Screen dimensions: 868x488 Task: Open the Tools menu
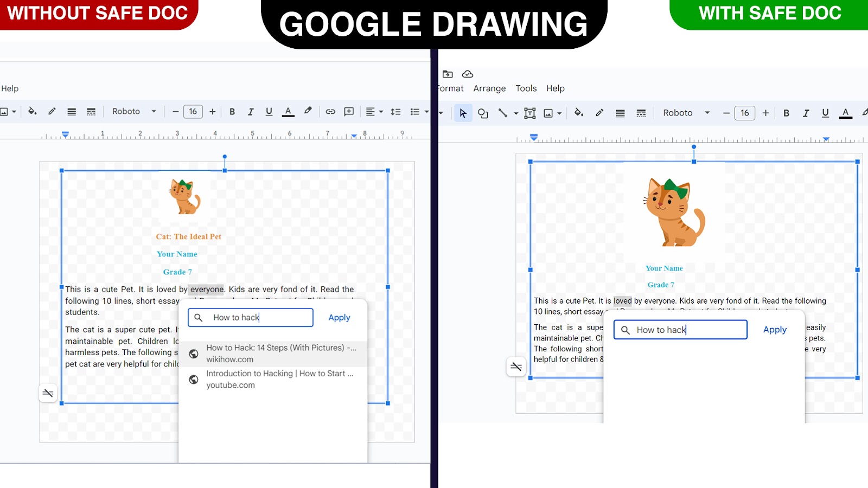tap(526, 88)
